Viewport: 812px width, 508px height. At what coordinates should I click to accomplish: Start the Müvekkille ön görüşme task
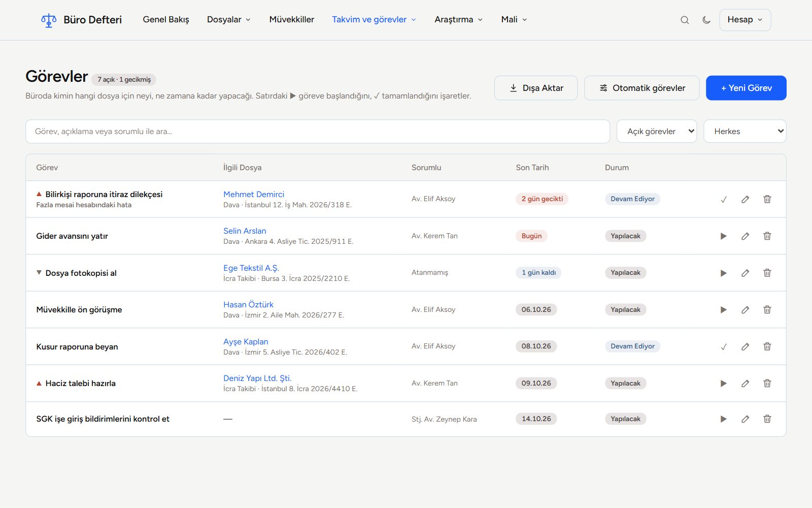tap(724, 309)
